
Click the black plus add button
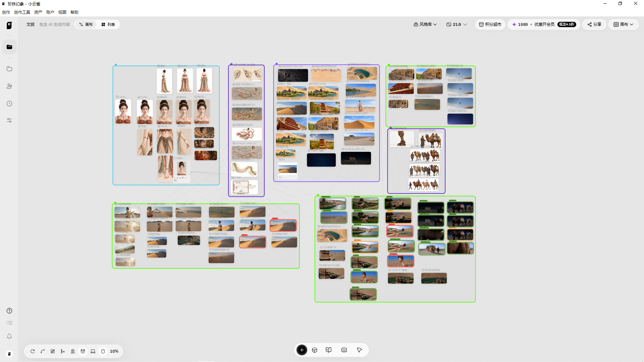[x=302, y=350]
